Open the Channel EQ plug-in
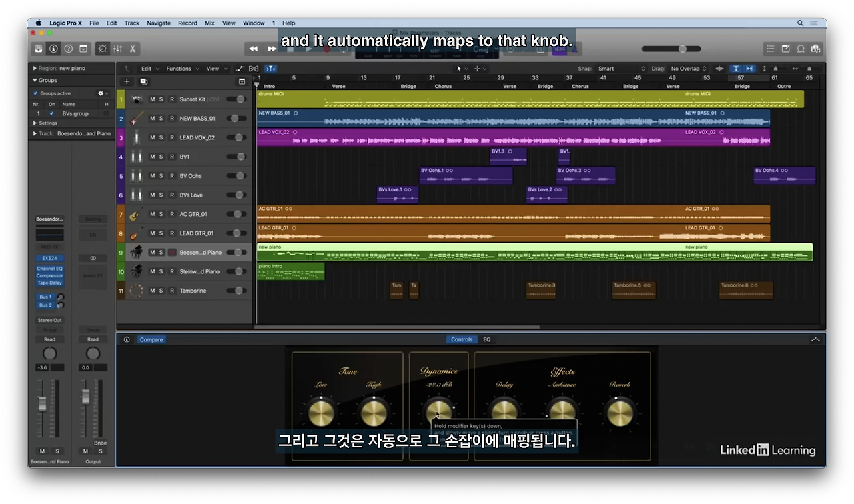This screenshot has height=504, width=854. click(x=50, y=269)
